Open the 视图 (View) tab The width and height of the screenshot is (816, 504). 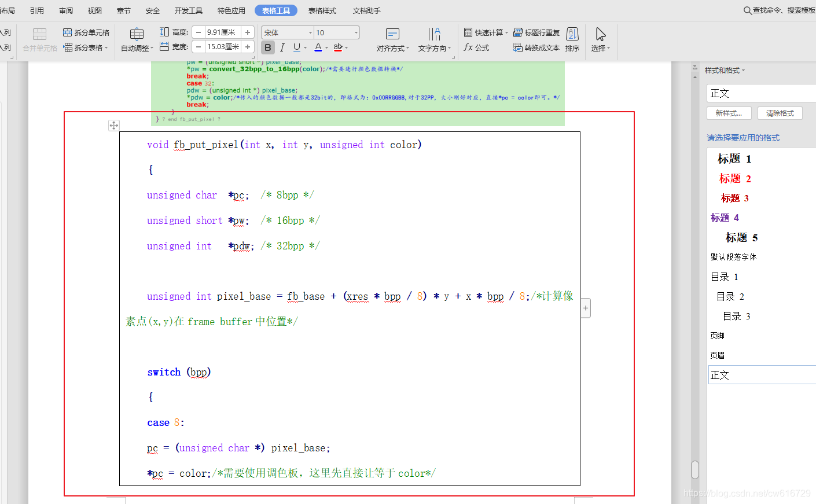pyautogui.click(x=95, y=10)
